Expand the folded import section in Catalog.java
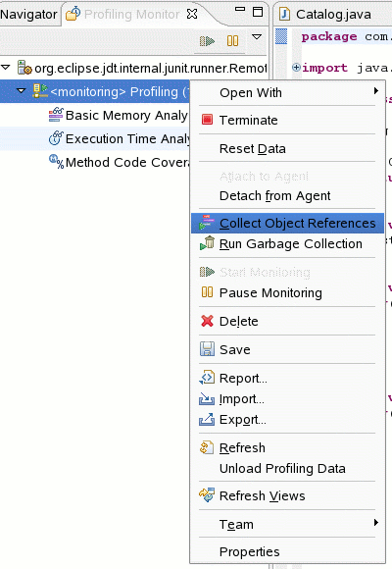Image resolution: width=392 pixels, height=569 pixels. tap(296, 67)
